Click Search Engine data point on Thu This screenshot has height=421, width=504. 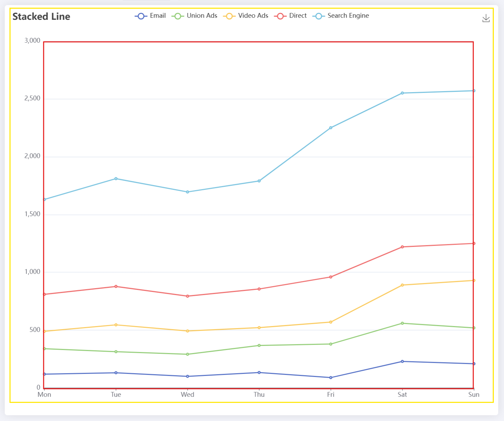(x=259, y=181)
